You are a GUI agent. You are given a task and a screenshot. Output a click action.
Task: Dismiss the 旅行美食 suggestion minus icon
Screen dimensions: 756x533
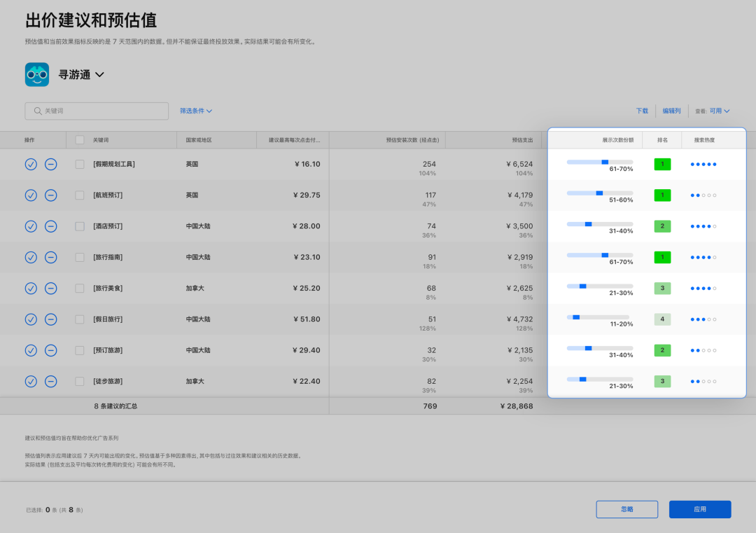(x=50, y=289)
